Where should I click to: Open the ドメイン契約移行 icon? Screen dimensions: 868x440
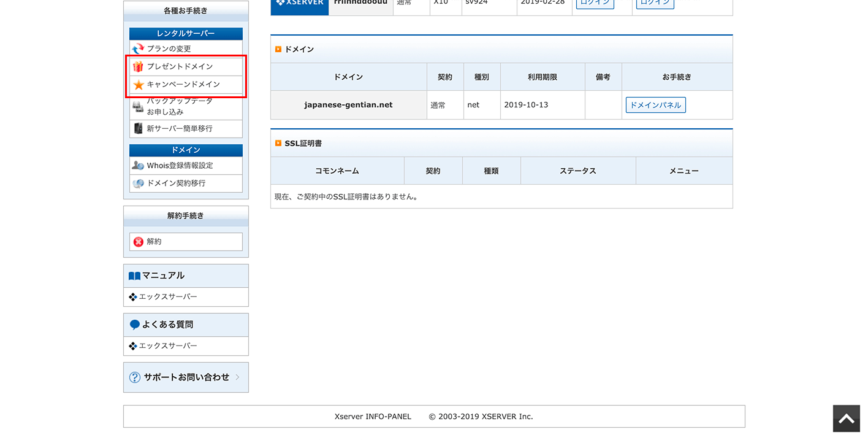click(139, 183)
